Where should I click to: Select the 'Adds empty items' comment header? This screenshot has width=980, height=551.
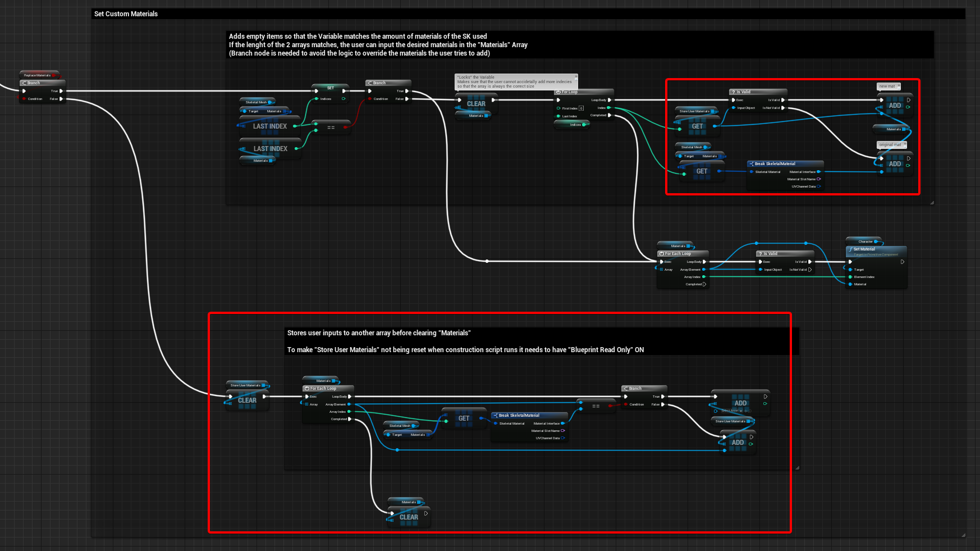click(580, 45)
